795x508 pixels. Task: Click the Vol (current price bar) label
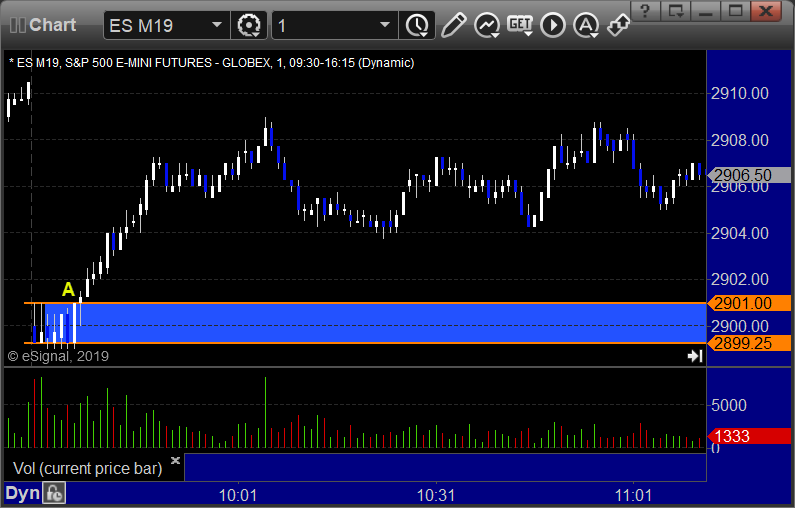pyautogui.click(x=87, y=468)
